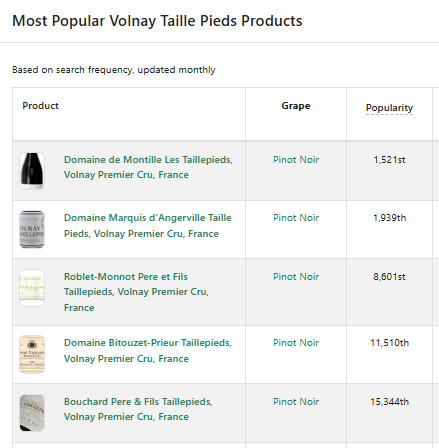
Task: Click the Product column header
Action: [x=40, y=106]
